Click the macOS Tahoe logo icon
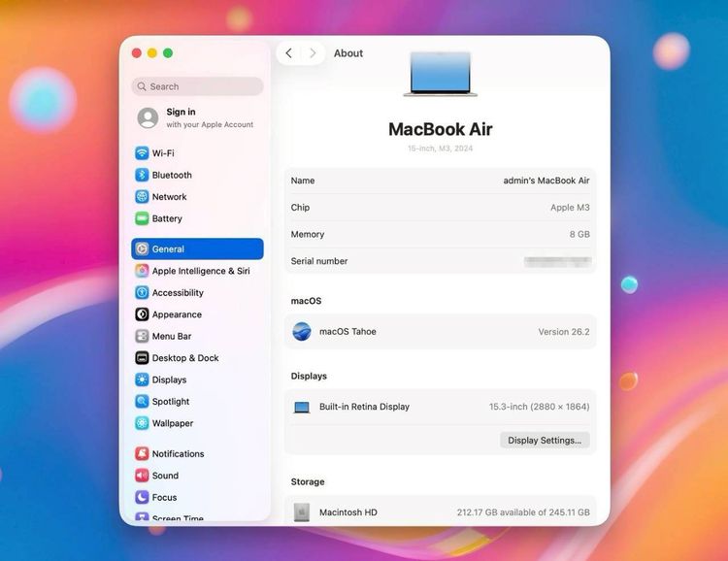728x561 pixels. pos(302,332)
